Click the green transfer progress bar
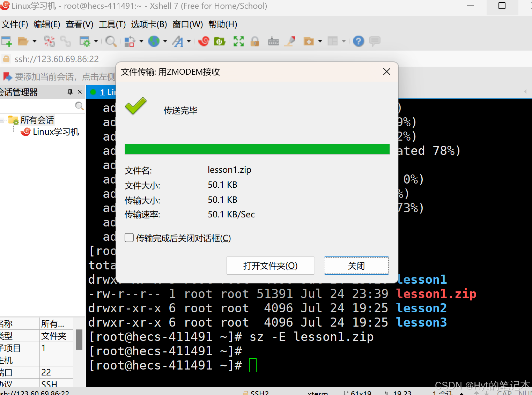 (x=257, y=149)
